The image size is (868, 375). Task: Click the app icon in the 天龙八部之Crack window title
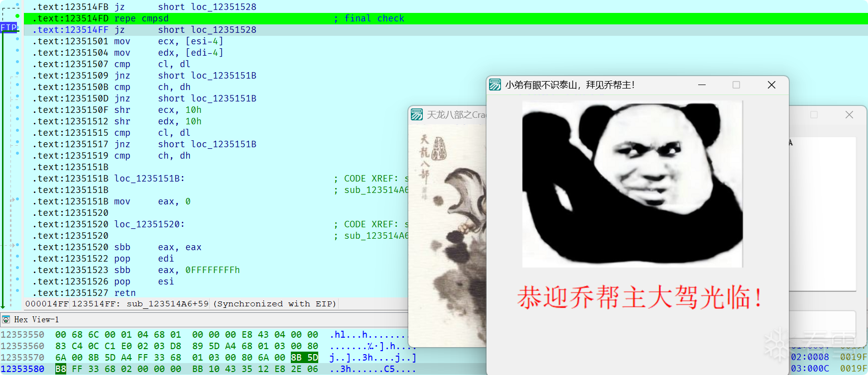417,114
